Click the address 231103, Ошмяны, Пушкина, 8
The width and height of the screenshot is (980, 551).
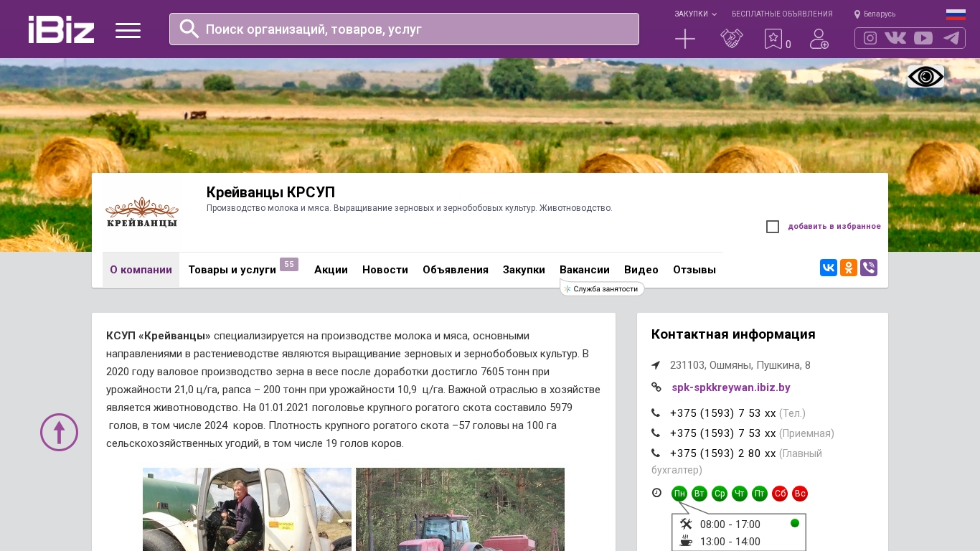click(x=740, y=365)
